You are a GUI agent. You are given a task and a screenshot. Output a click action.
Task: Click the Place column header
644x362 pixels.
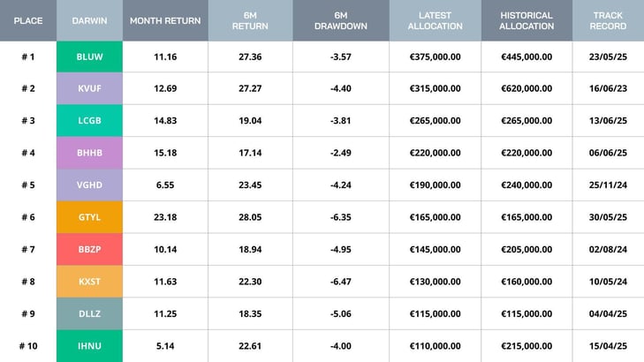[x=28, y=20]
